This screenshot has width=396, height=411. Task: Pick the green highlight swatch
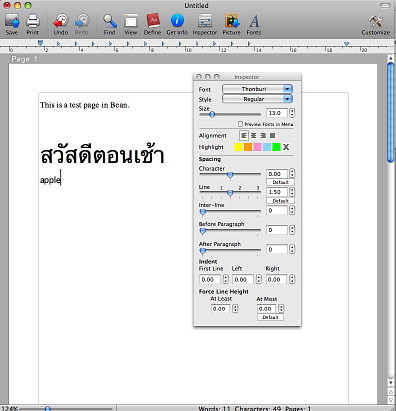coord(276,147)
